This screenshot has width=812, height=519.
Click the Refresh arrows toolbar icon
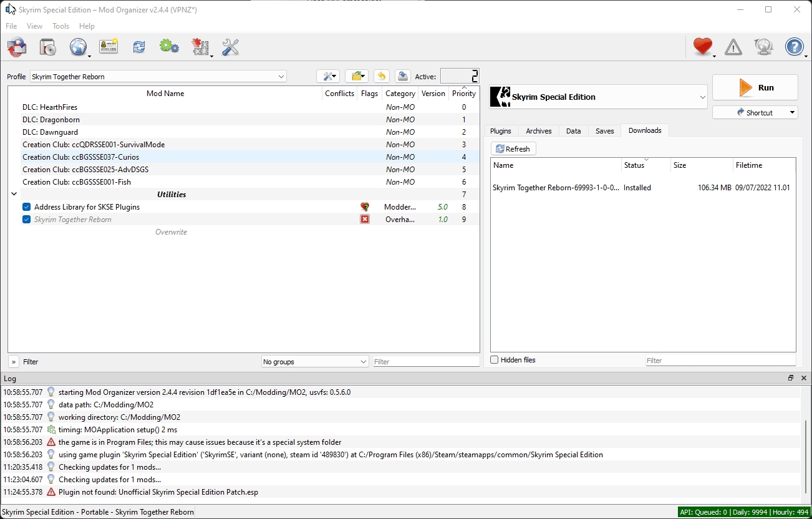tap(138, 47)
